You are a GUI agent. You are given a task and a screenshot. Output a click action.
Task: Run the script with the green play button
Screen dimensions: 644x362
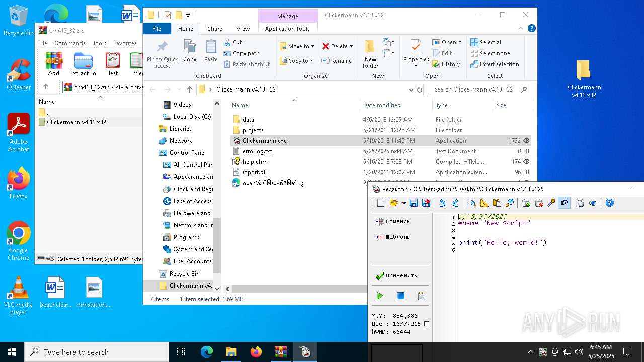pyautogui.click(x=380, y=296)
